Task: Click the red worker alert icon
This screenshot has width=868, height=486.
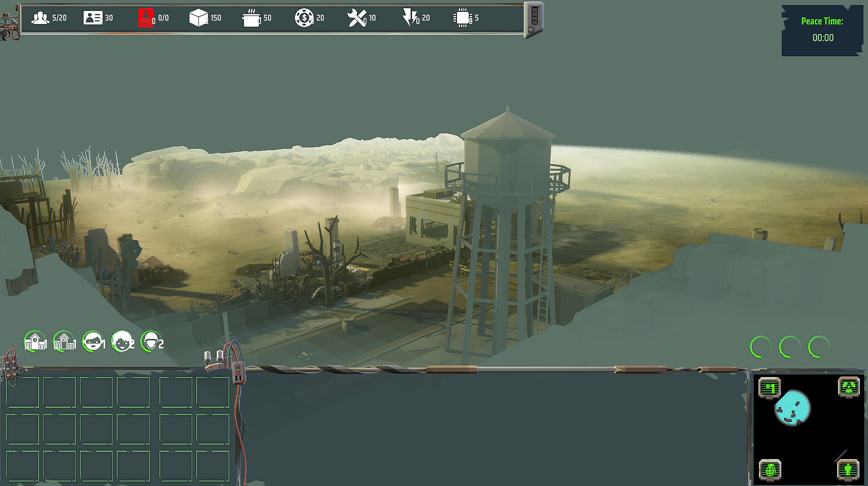Action: [x=145, y=18]
